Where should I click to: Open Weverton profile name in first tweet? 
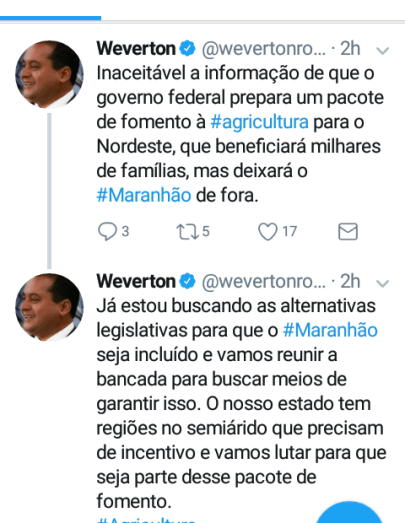136,49
